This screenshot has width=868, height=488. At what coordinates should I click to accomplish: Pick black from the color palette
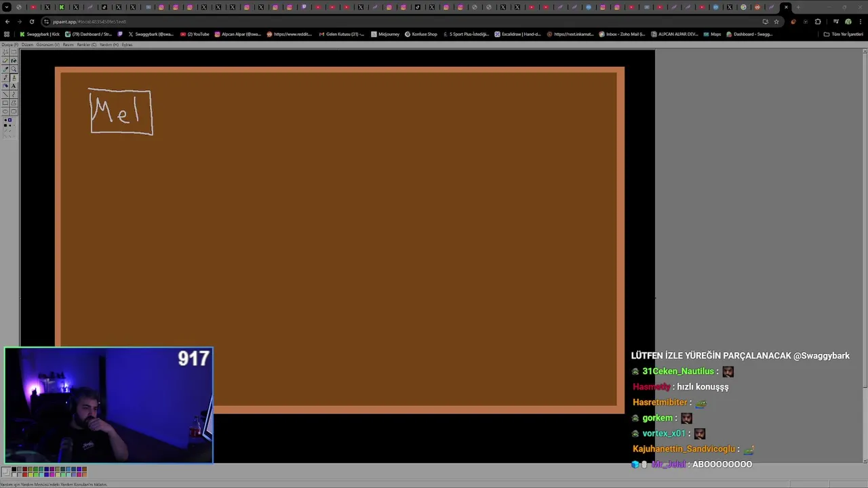tap(14, 469)
